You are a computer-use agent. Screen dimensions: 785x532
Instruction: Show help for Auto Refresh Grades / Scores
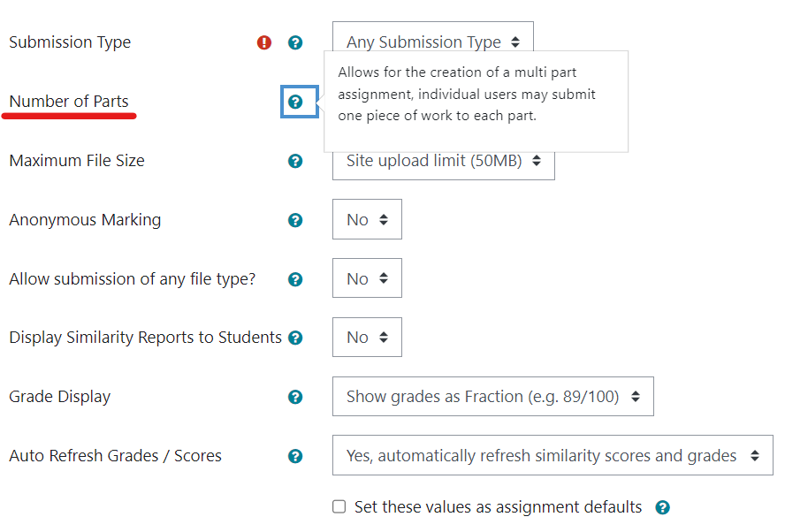pyautogui.click(x=295, y=456)
